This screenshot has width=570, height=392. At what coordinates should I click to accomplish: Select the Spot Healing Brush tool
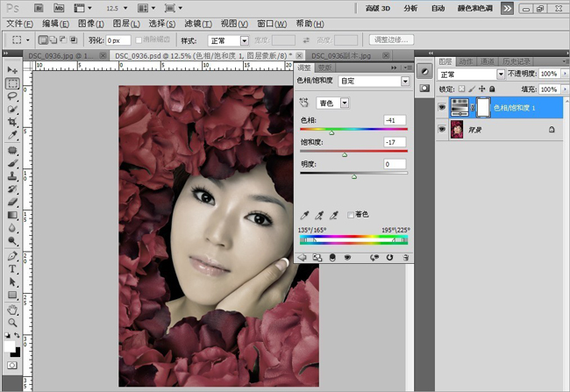coord(12,150)
